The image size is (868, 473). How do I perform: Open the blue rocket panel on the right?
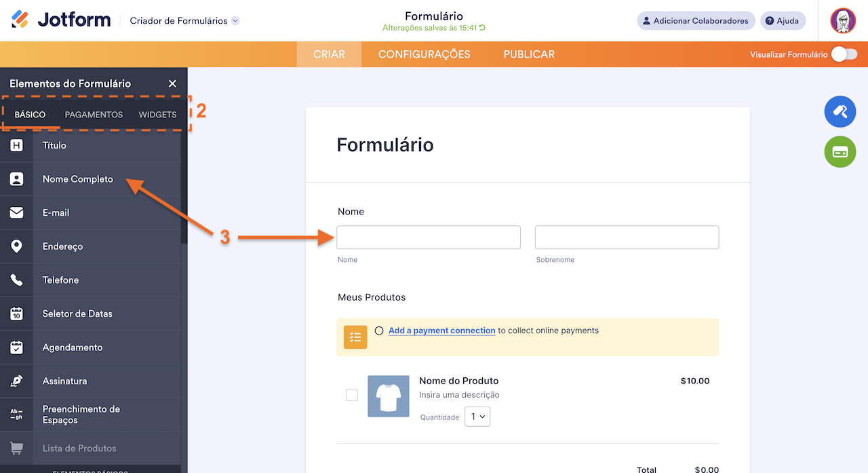(x=840, y=111)
